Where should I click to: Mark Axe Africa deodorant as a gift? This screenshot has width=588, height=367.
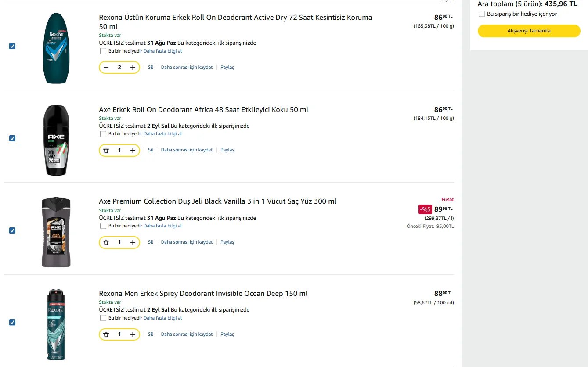(103, 134)
